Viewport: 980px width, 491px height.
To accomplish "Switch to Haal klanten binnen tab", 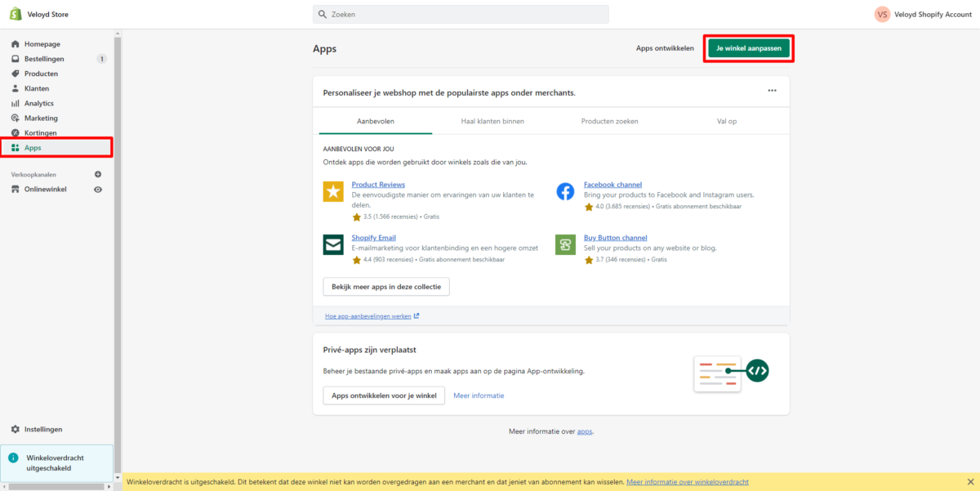I will click(492, 121).
